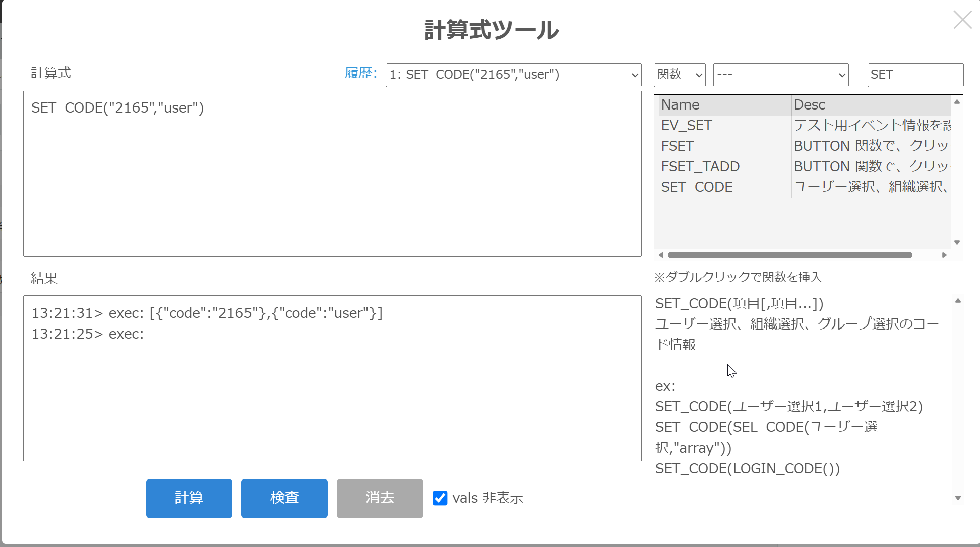Select SET_CODE function row
The image size is (980, 547).
696,187
